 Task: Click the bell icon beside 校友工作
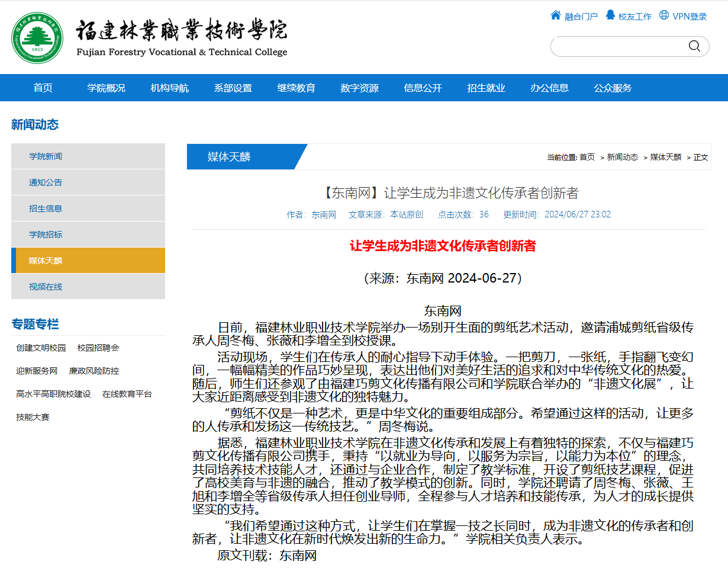click(610, 15)
